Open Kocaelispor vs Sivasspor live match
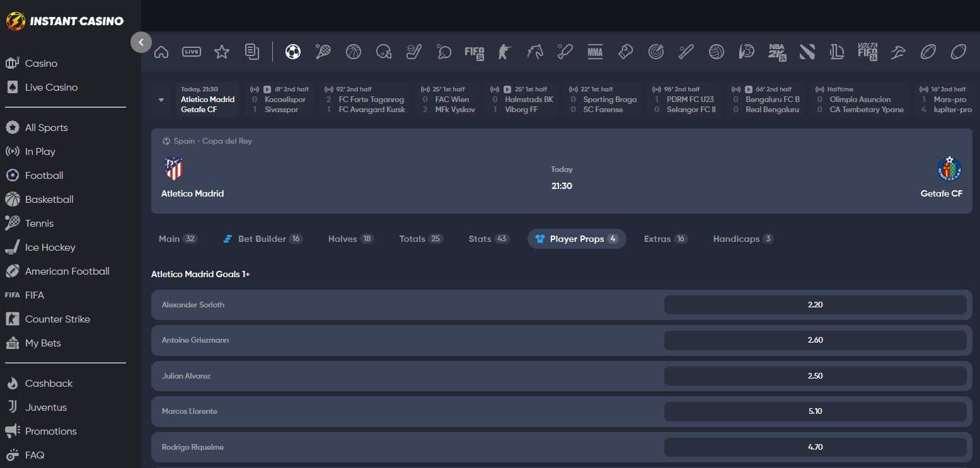980x468 pixels. click(x=279, y=100)
